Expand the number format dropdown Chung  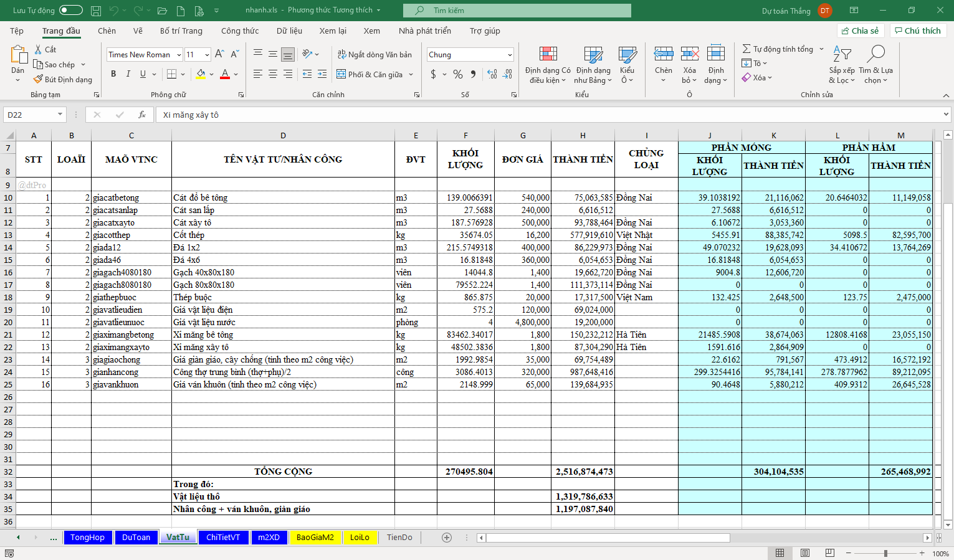(x=509, y=55)
